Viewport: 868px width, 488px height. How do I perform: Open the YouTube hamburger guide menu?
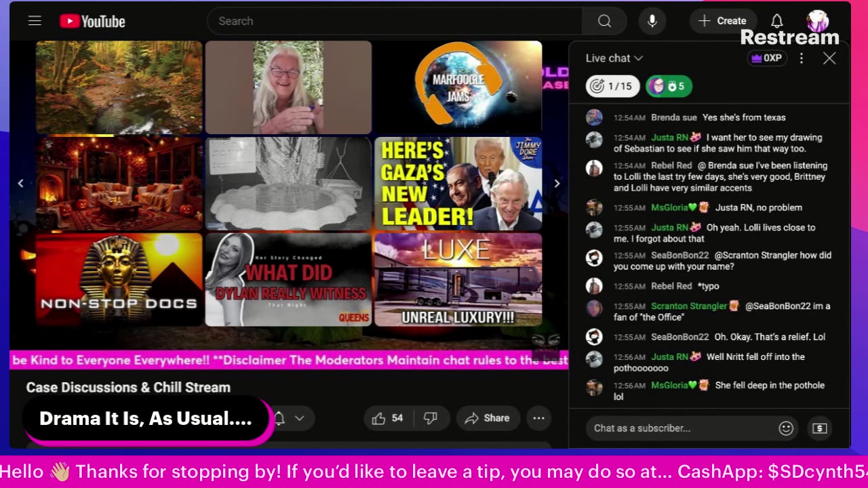(35, 21)
